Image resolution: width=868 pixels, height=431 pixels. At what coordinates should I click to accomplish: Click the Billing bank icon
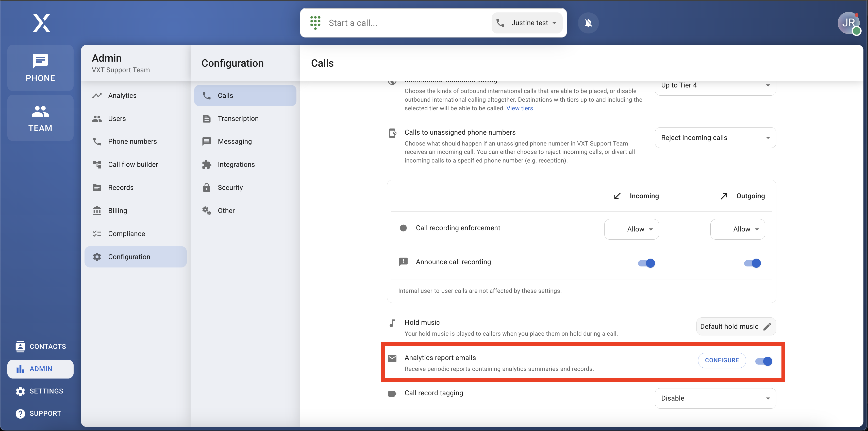coord(97,210)
